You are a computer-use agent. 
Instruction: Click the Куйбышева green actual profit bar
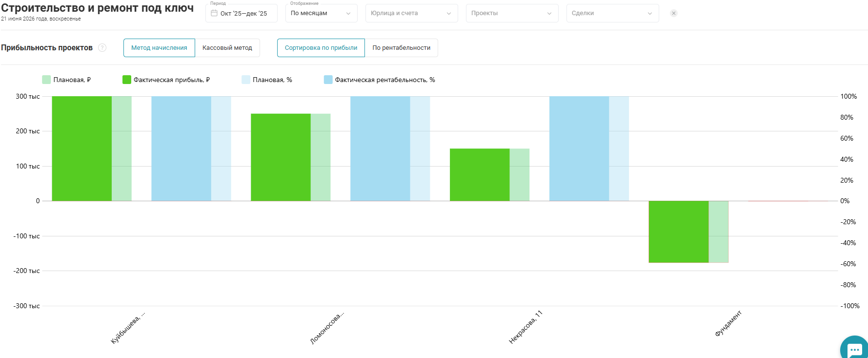(x=82, y=148)
